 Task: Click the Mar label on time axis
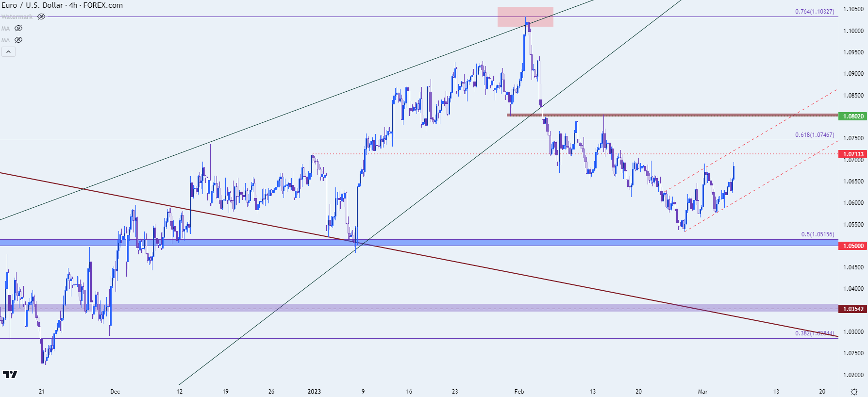[702, 392]
